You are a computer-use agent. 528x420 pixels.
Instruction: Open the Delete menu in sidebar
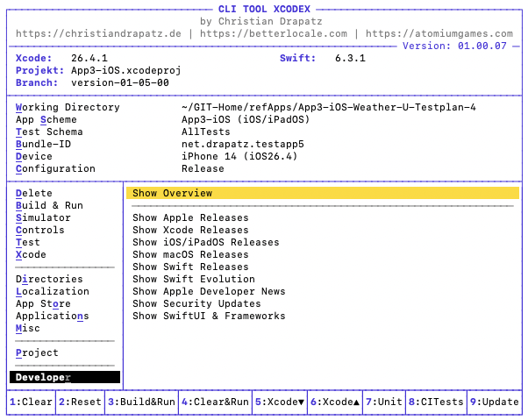33,193
